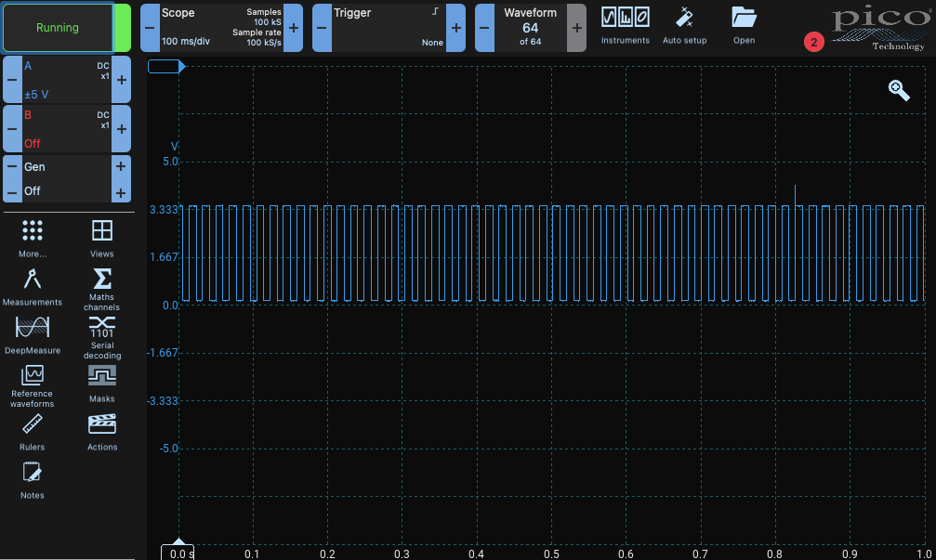Open the Actions tool

102,433
